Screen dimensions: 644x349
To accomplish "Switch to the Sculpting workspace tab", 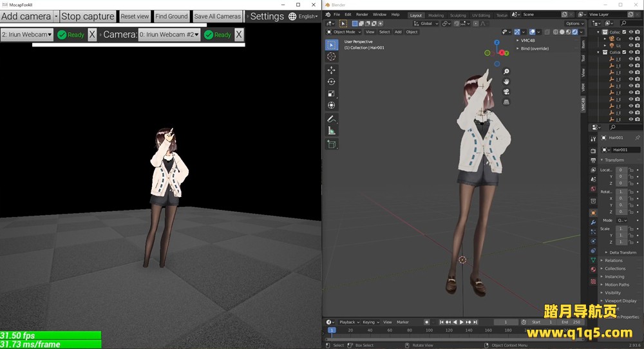I will pos(458,15).
